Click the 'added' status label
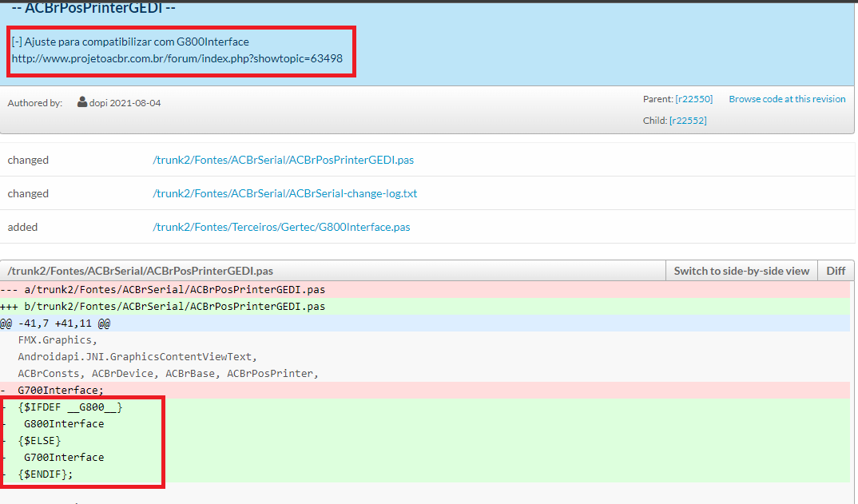858x504 pixels. tap(22, 227)
